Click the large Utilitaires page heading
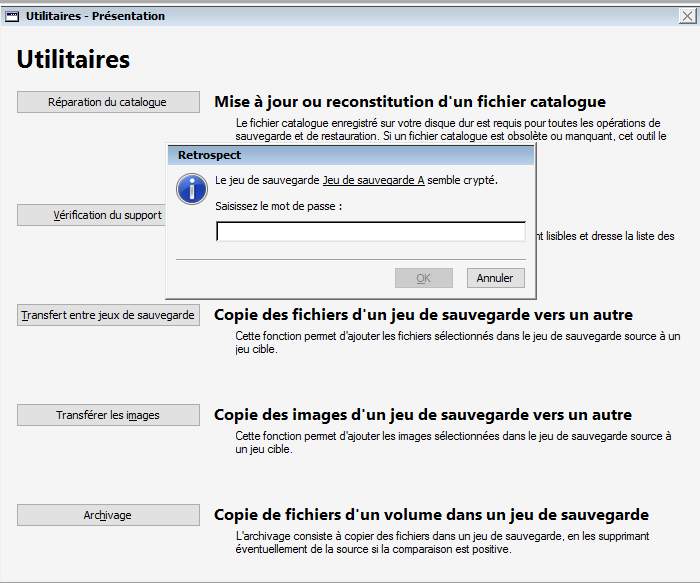The image size is (700, 583). pos(73,60)
